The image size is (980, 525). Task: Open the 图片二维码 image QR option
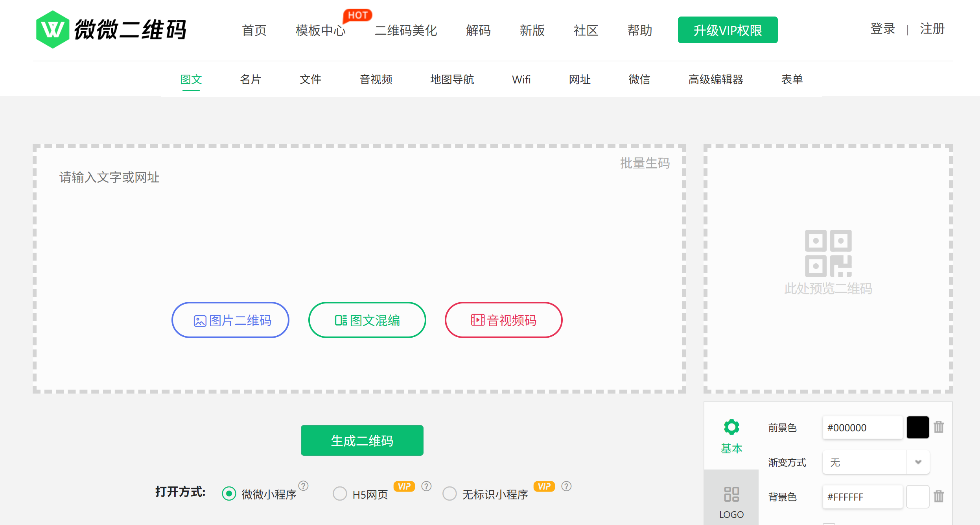(x=230, y=320)
